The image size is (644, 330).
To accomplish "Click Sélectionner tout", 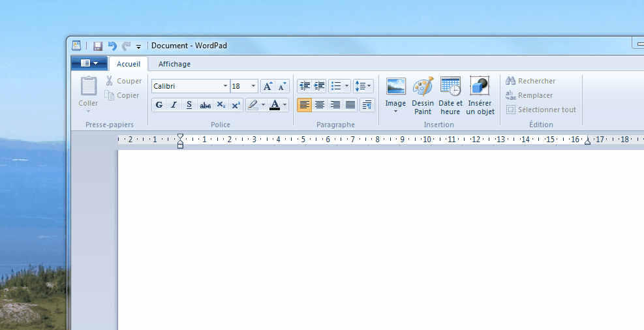I will [541, 110].
